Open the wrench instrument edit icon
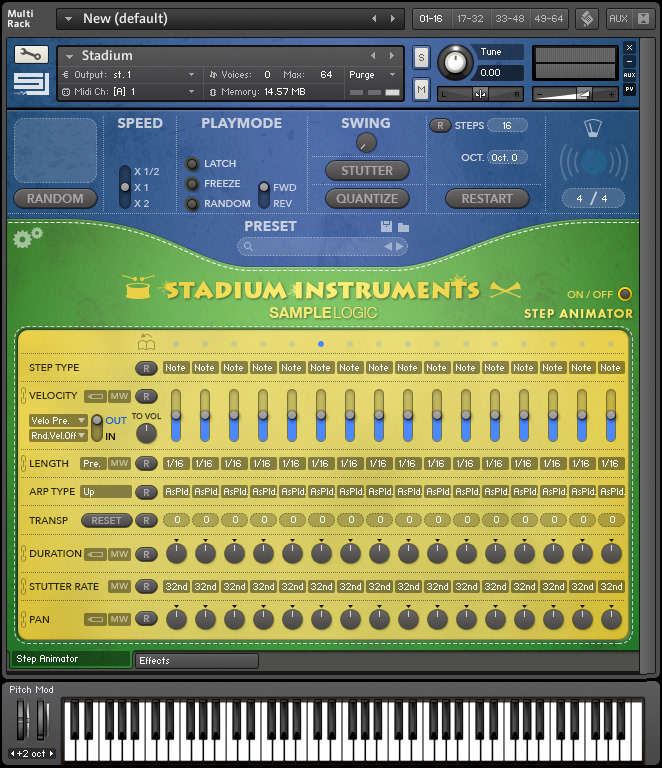662x768 pixels. click(31, 54)
